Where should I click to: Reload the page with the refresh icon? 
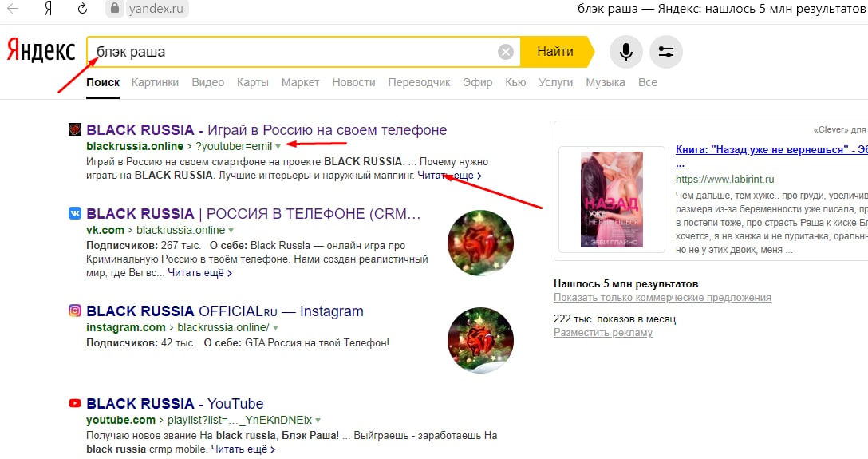(82, 8)
